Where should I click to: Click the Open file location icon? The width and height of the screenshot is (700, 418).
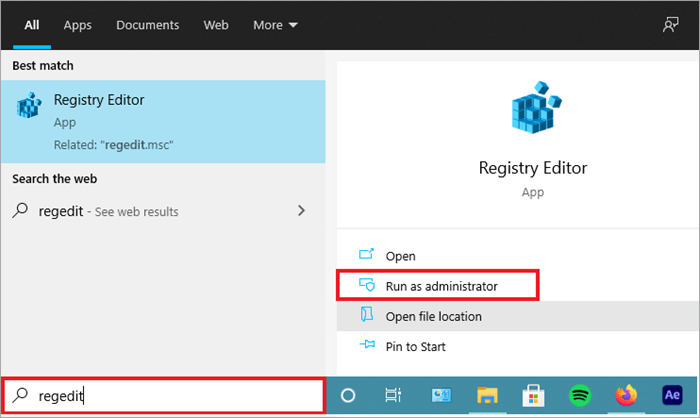coord(367,314)
